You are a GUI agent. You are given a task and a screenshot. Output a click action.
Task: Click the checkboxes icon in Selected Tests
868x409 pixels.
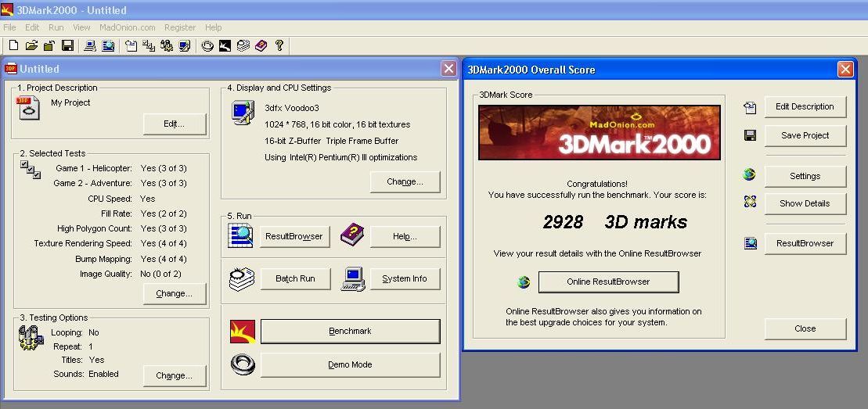[x=30, y=170]
